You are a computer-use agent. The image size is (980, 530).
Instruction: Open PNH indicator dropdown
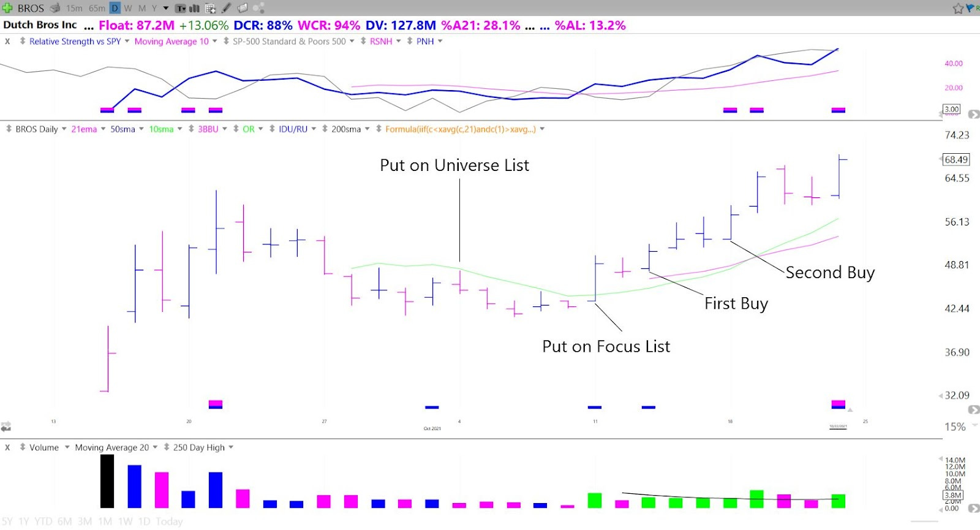coord(440,41)
